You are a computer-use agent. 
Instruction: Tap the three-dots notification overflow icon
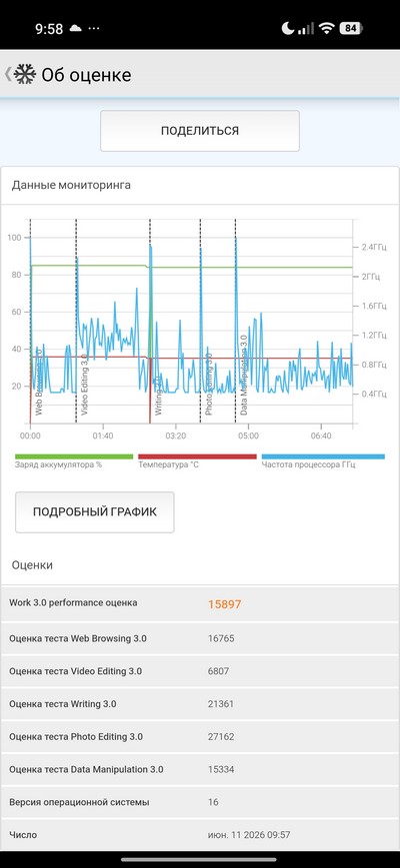pos(94,28)
